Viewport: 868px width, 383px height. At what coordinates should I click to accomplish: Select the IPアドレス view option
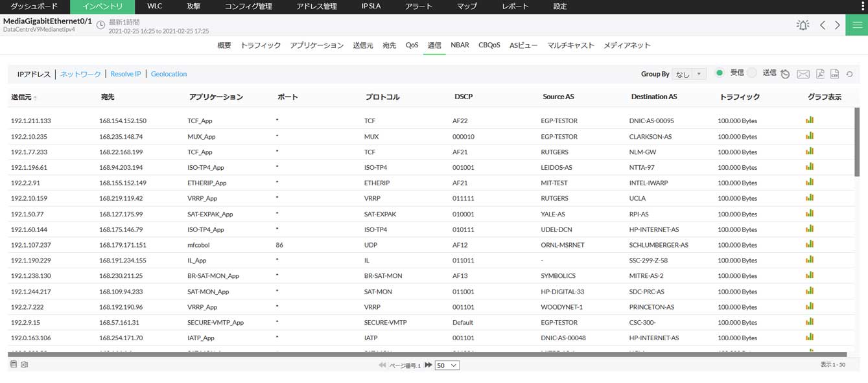click(34, 74)
